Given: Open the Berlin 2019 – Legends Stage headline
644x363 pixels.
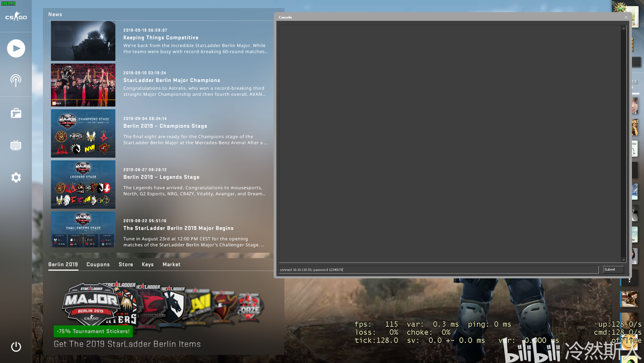Looking at the screenshot, I should [162, 177].
